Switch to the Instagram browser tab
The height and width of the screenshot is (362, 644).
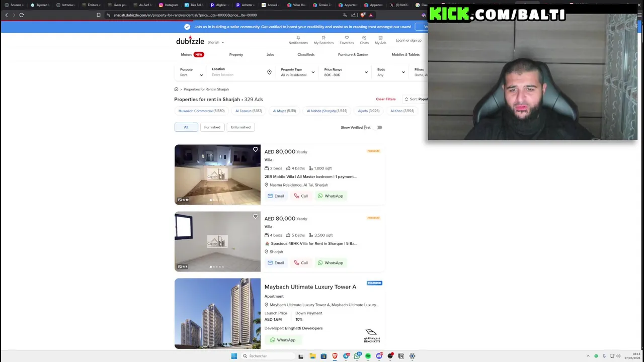click(169, 5)
